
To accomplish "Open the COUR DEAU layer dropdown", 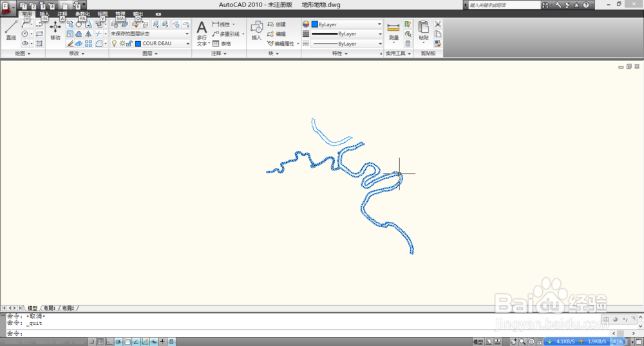I will pyautogui.click(x=187, y=44).
